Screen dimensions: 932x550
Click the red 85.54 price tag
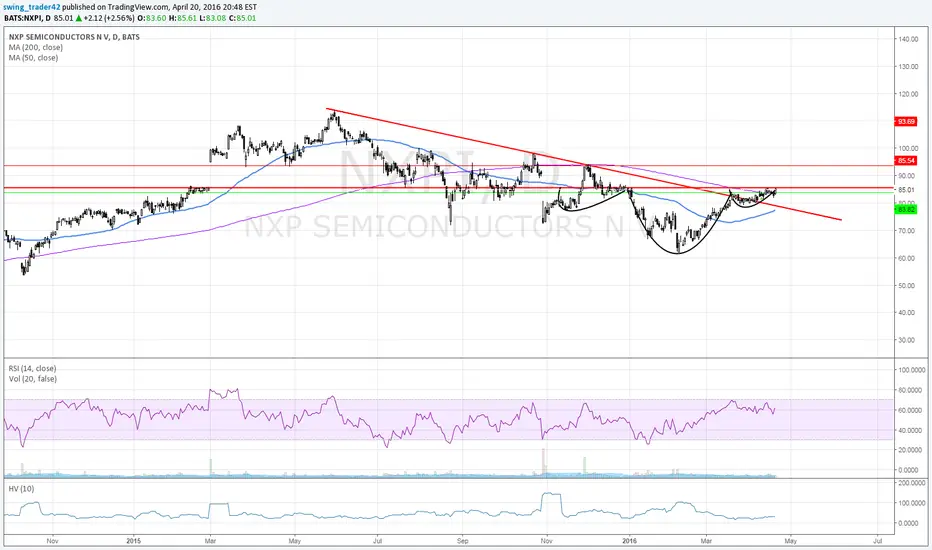click(906, 161)
